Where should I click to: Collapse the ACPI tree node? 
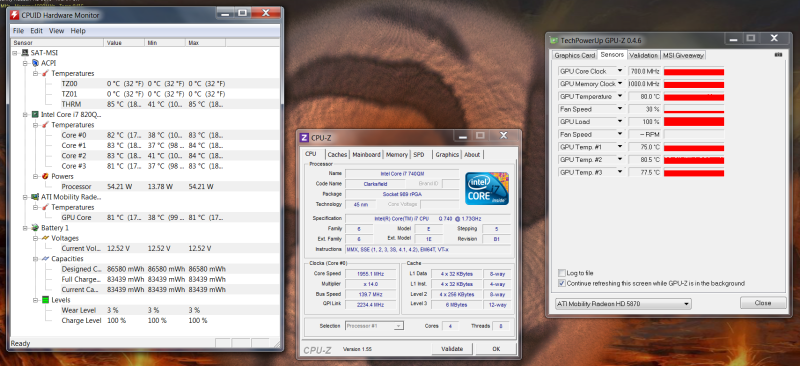point(26,63)
